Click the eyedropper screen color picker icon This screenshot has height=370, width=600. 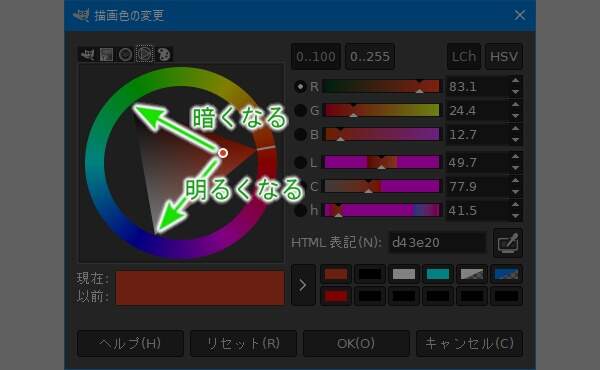tap(508, 243)
